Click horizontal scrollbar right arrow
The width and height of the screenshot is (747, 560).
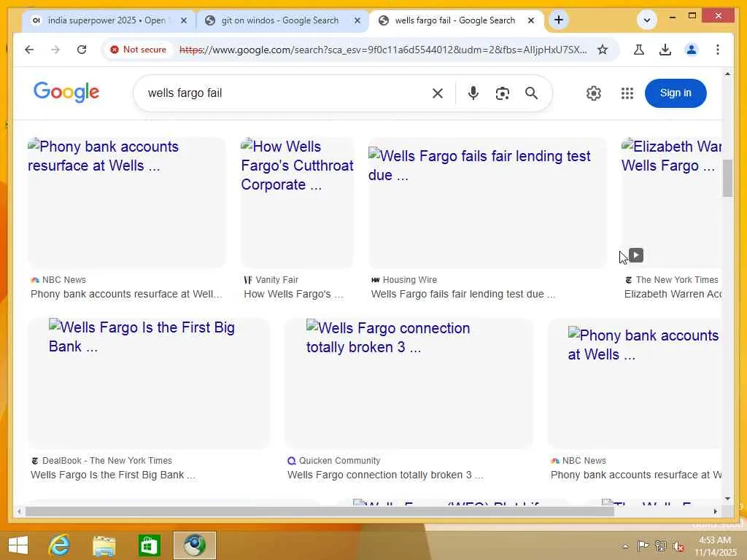[715, 511]
